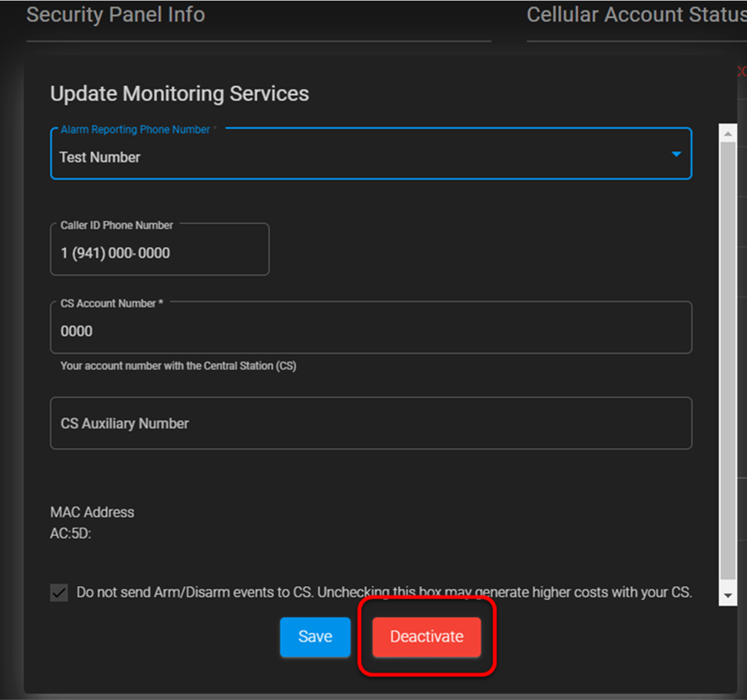Click the CS Auxiliary Number field
This screenshot has width=747, height=700.
point(370,423)
